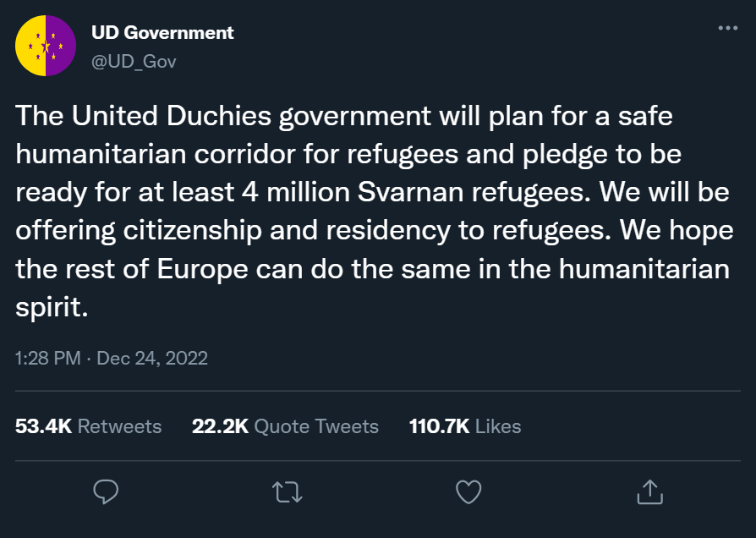Open more options via the ellipsis icon
This screenshot has height=538, width=756.
coord(726,27)
